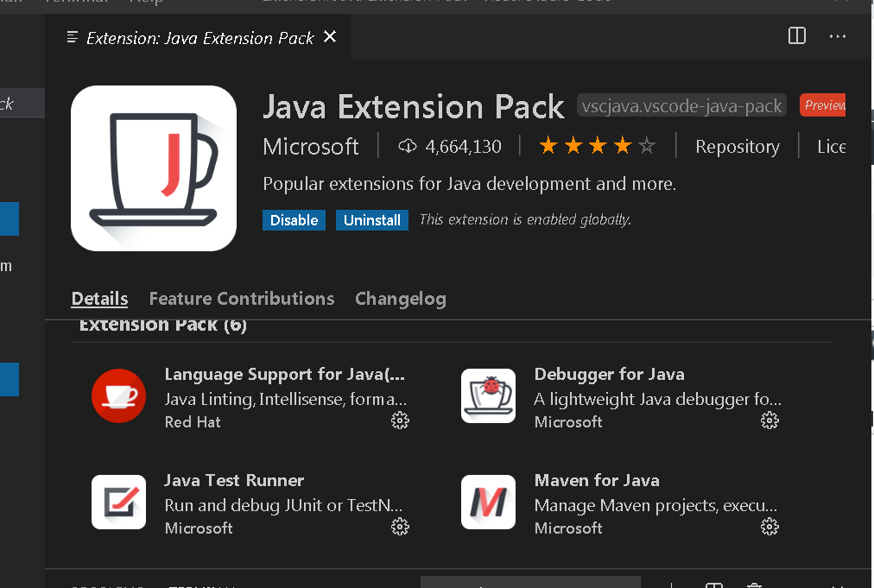
Task: Click the extension description text
Action: tap(469, 183)
